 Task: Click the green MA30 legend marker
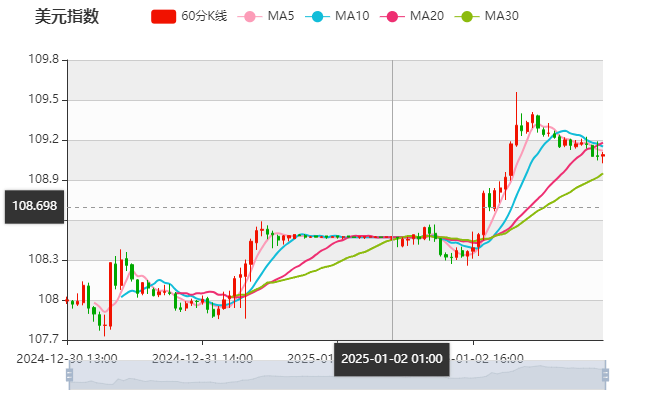point(466,17)
